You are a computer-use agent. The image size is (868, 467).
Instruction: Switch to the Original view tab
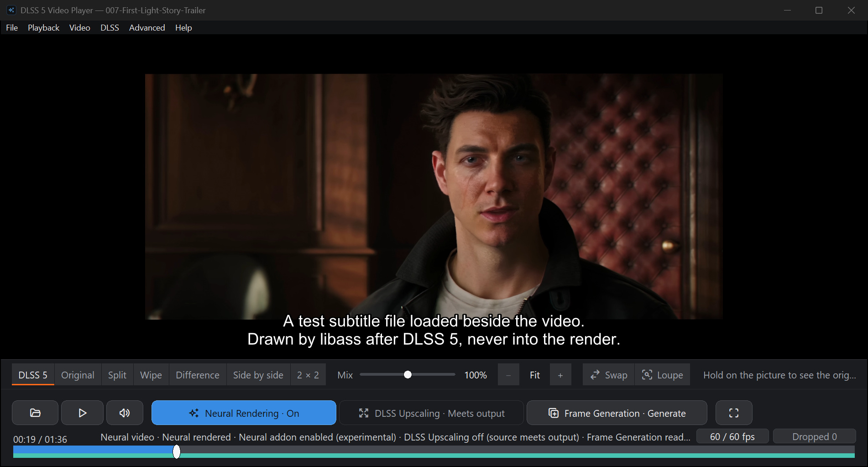click(x=78, y=375)
